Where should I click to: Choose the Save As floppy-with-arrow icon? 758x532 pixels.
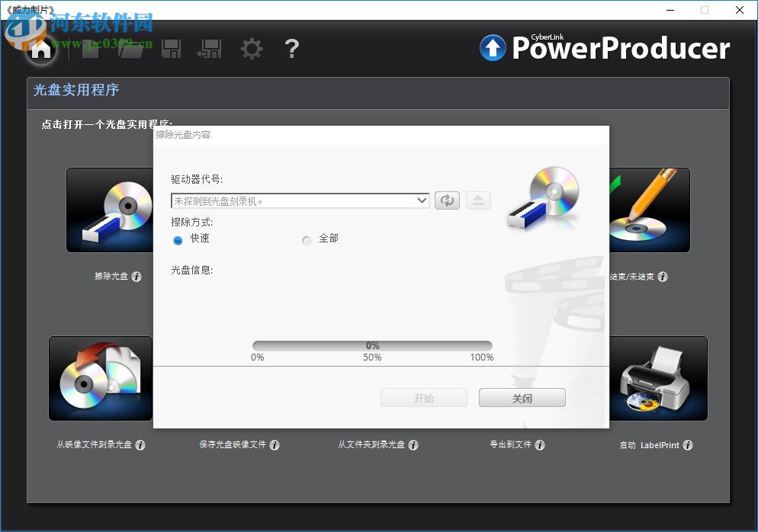pyautogui.click(x=210, y=49)
